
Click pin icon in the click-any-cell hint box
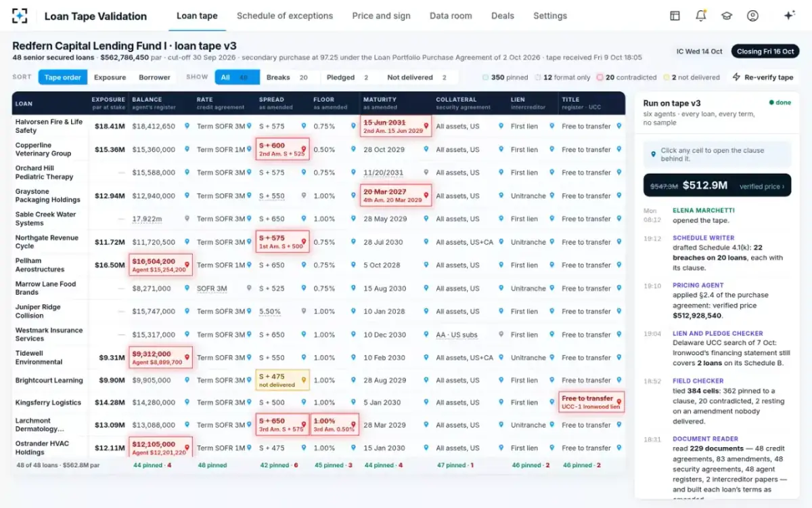pos(653,154)
